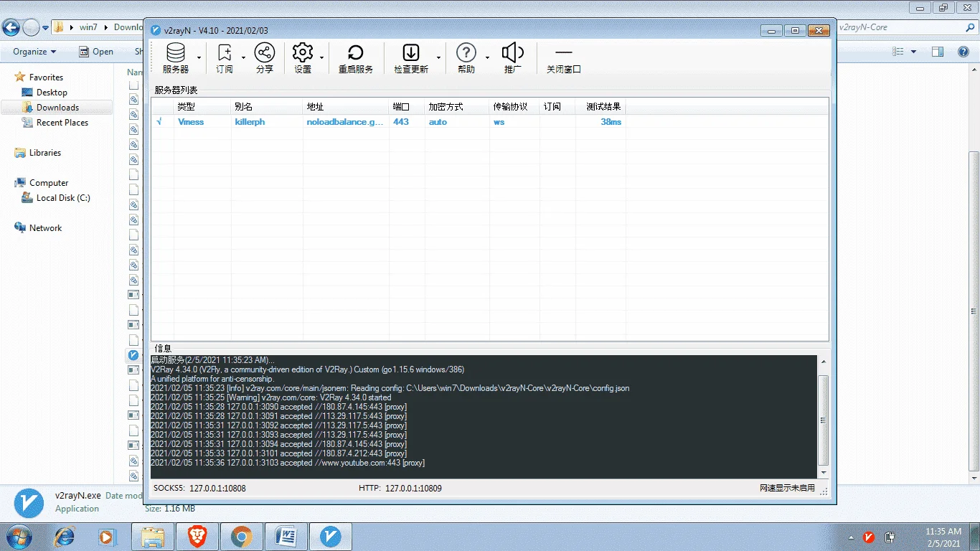Viewport: 980px width, 551px height.
Task: Click the 检查更新 (Check update) icon
Action: pos(411,58)
